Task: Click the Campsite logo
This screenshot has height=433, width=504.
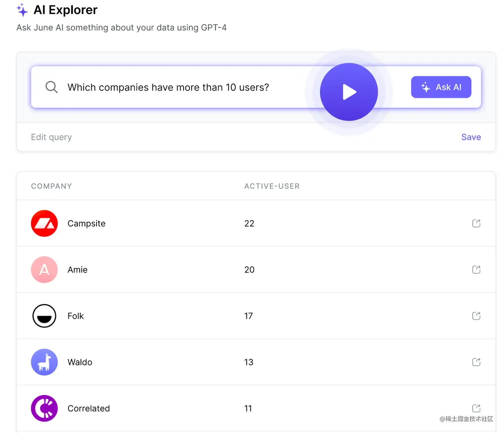Action: click(44, 223)
